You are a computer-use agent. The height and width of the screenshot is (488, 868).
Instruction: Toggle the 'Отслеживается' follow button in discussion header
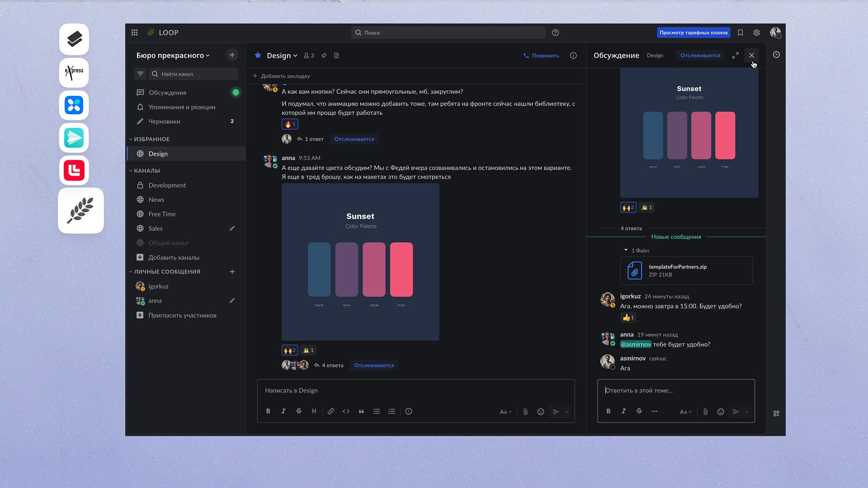[x=700, y=56]
